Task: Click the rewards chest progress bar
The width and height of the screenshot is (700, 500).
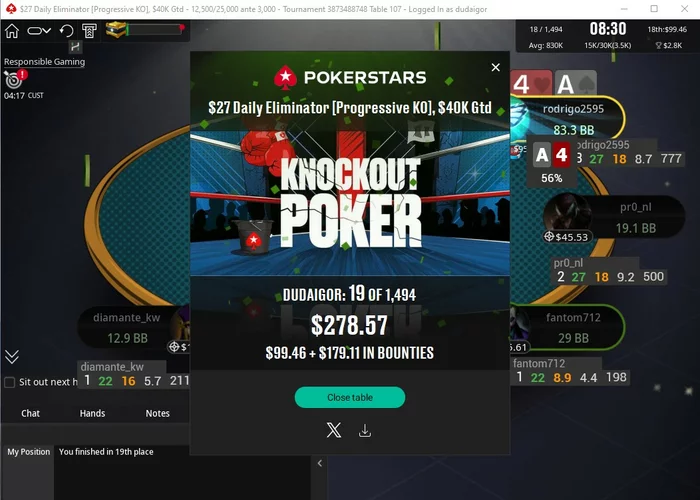Action: 154,30
